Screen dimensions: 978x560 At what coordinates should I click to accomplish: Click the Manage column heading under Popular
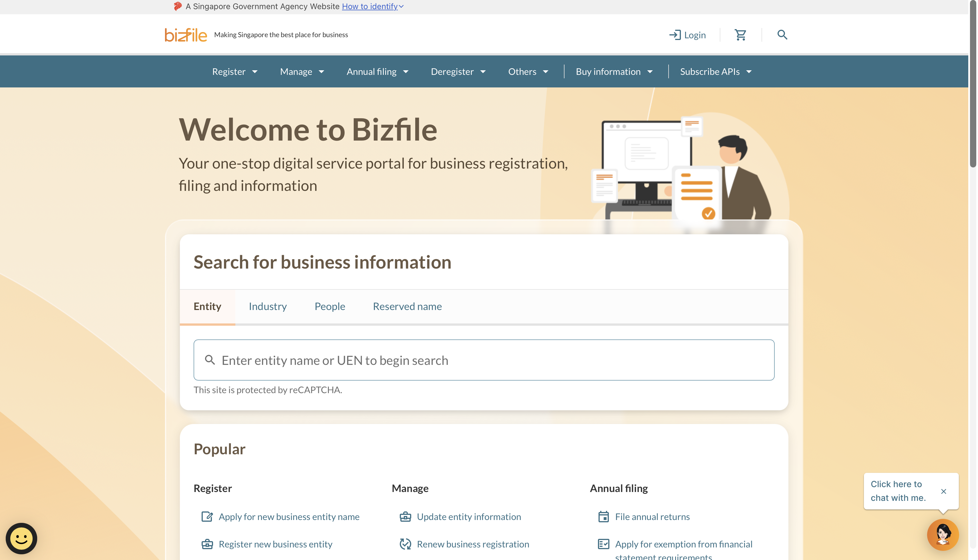coord(410,488)
